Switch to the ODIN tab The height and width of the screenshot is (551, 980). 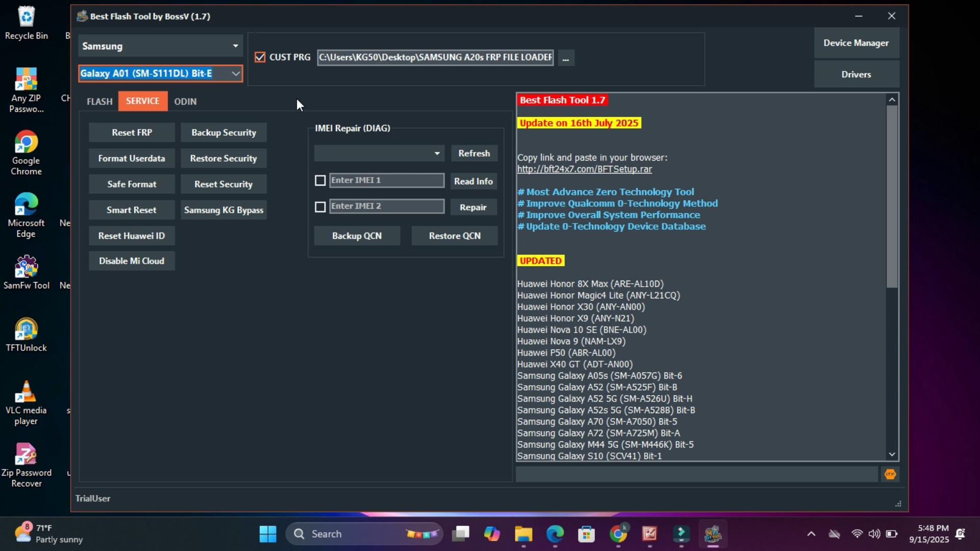[x=185, y=102]
